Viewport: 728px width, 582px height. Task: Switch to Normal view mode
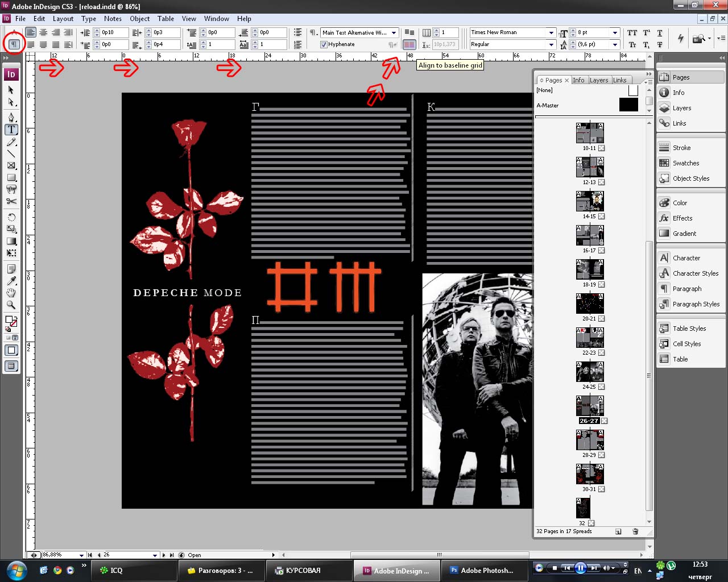click(x=11, y=350)
